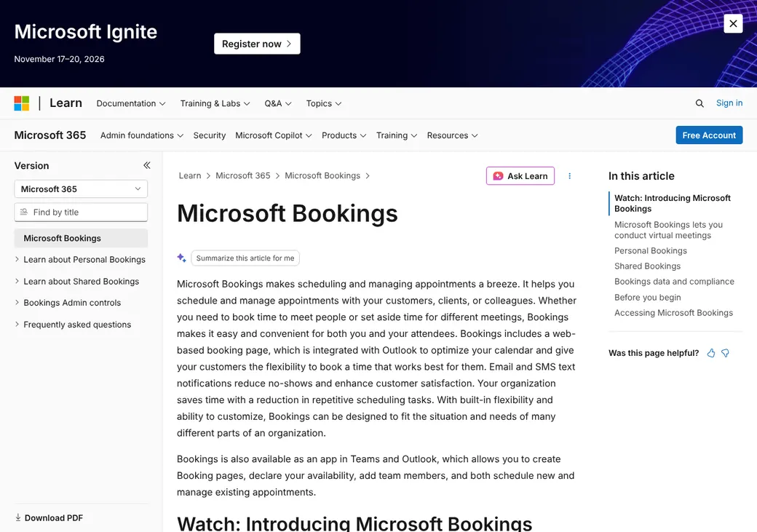Open the Training menu in Microsoft 365 bar
Screen dimensions: 757x532
pos(397,135)
